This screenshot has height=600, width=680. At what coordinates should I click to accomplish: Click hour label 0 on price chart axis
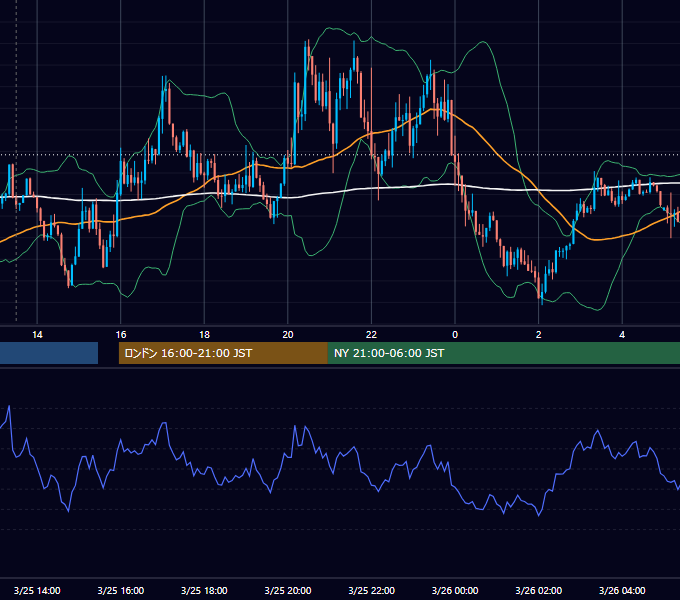(455, 335)
